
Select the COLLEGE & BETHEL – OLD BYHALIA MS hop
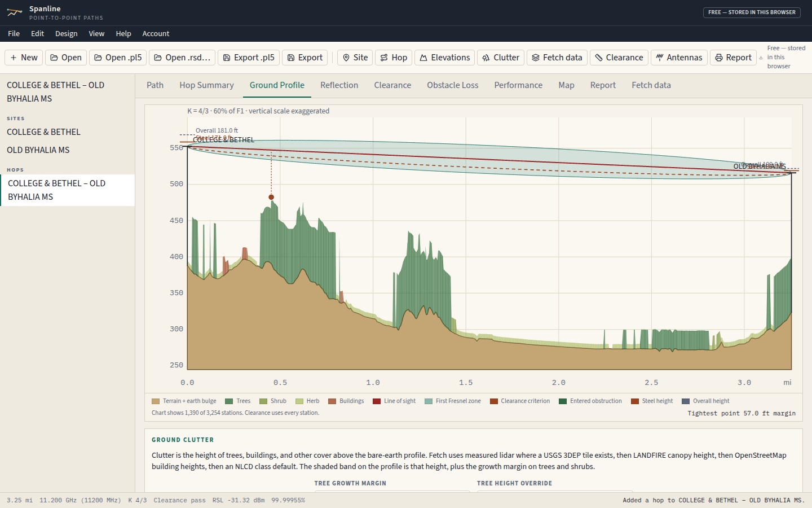(68, 190)
